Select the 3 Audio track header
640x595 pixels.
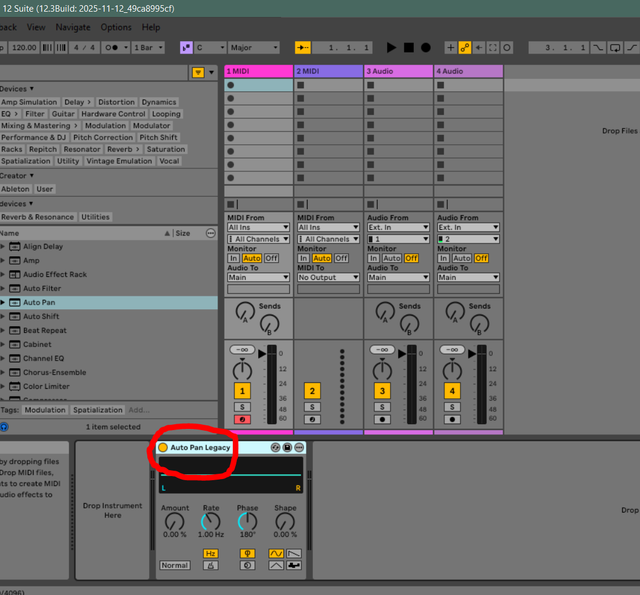pos(398,71)
